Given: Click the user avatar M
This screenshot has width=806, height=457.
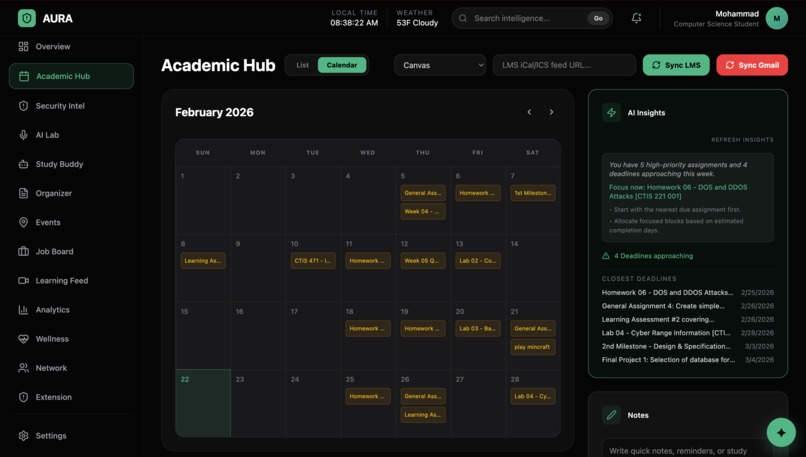Looking at the screenshot, I should click(x=777, y=19).
